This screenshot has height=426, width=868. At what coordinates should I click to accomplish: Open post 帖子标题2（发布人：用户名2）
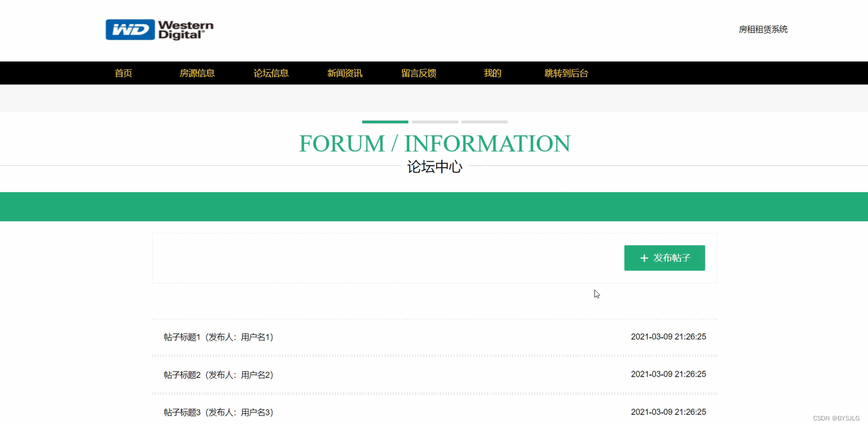[x=218, y=375]
